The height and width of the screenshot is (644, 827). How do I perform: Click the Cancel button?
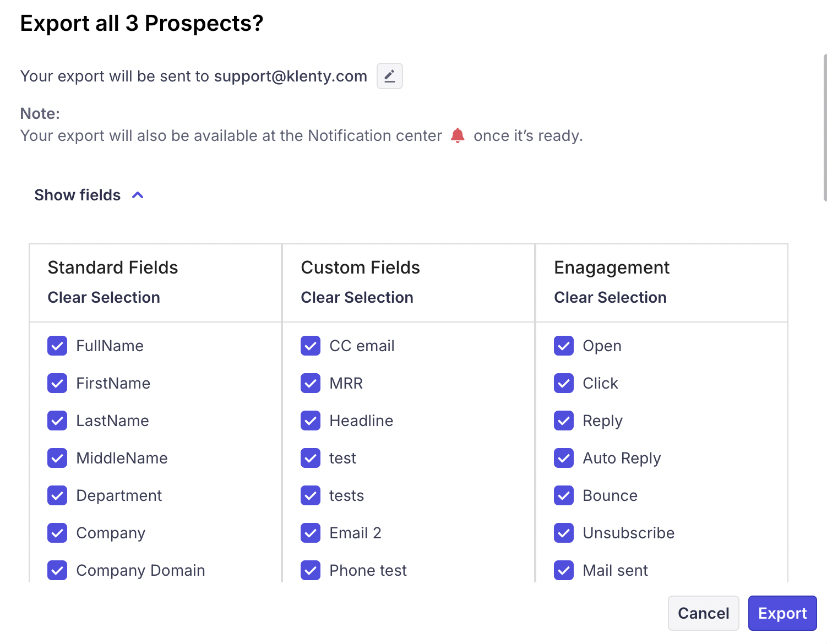click(x=703, y=613)
